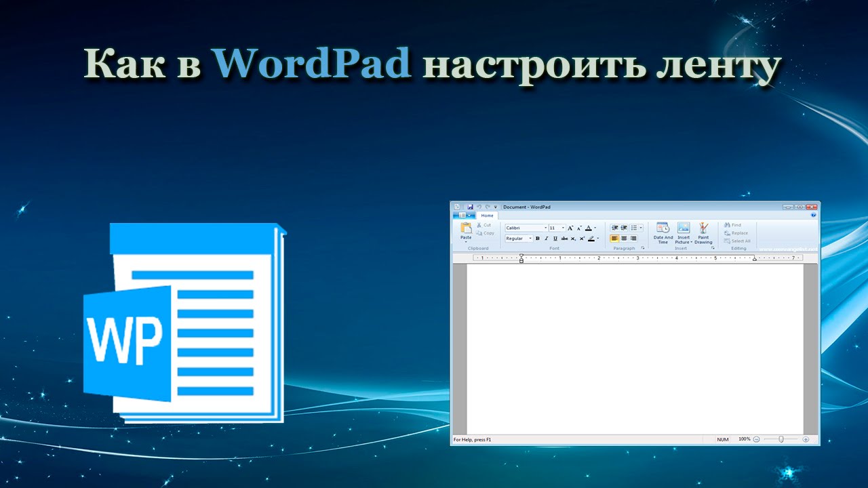This screenshot has width=868, height=488.
Task: Click the Undo icon in the title bar
Action: 479,207
